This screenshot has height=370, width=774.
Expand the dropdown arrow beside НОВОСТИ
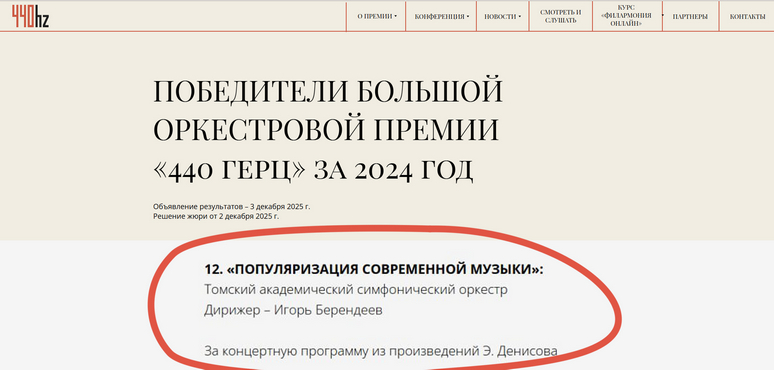520,16
